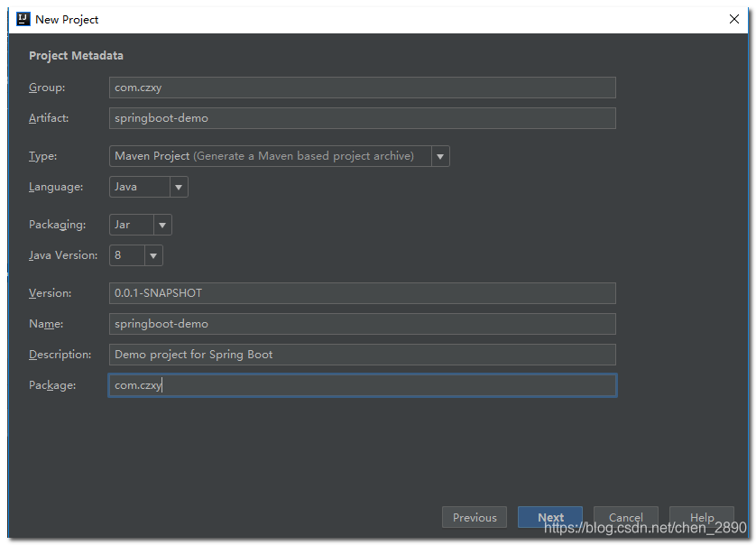Click the Packaging label
756x545 pixels.
[x=57, y=226]
